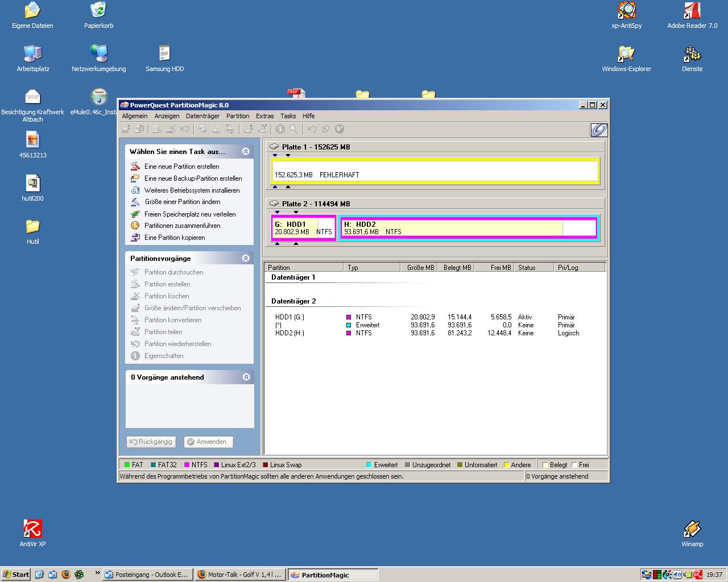
Task: Click the green FAT legend swatch
Action: point(127,465)
